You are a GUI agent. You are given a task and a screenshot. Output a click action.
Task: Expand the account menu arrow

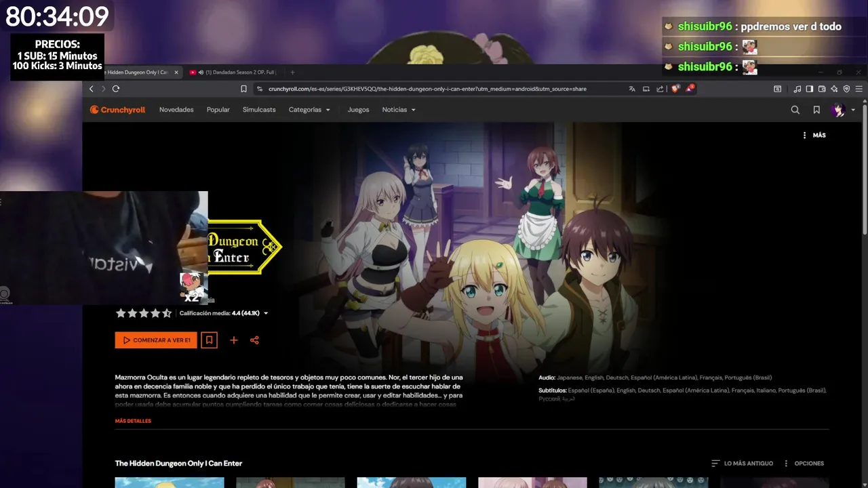[x=853, y=110]
